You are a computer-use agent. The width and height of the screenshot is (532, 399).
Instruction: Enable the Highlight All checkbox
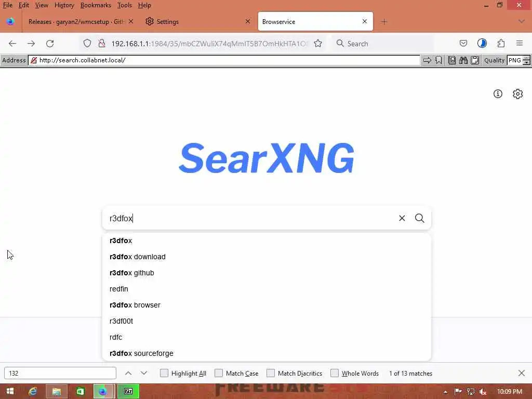[164, 373]
